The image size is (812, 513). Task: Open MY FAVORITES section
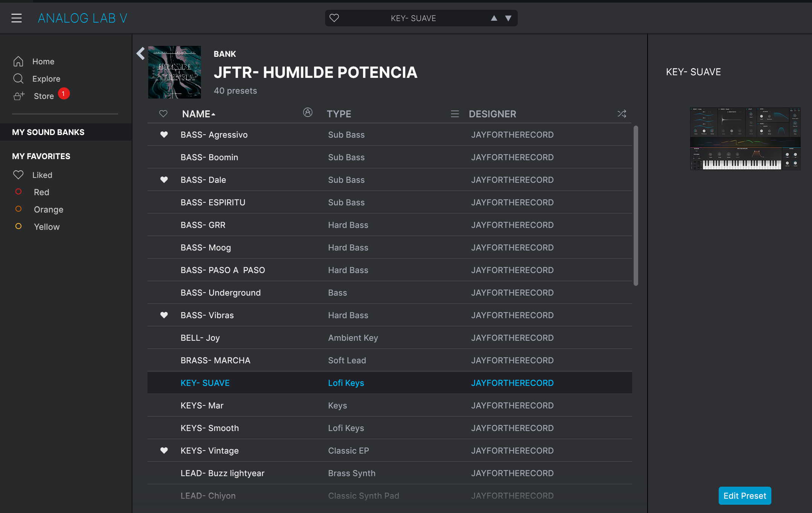[41, 156]
